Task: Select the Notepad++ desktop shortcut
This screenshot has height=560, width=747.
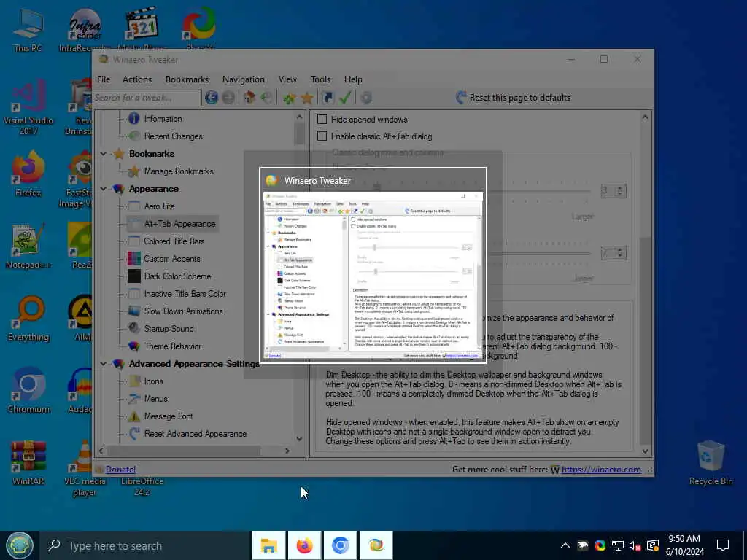Action: tap(28, 246)
